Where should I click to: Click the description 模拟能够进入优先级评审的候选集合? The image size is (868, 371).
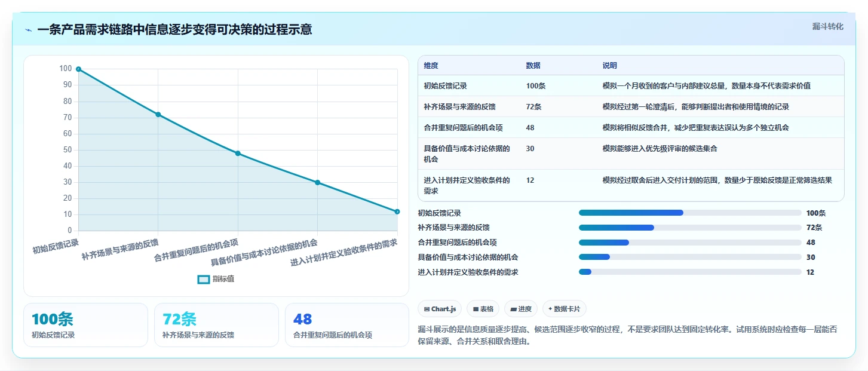pyautogui.click(x=660, y=149)
